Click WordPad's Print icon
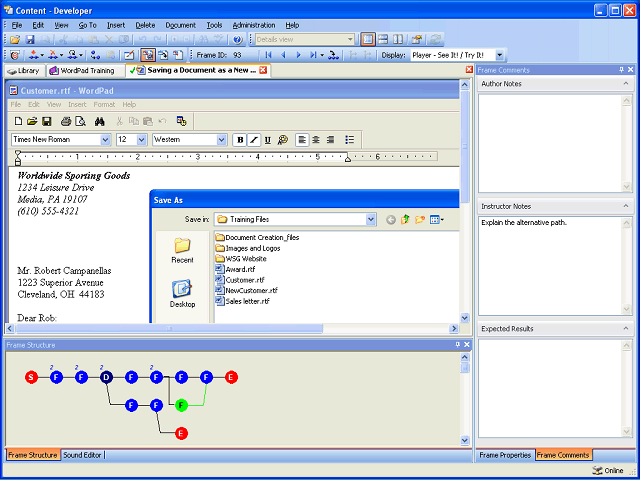Viewport: 640px width, 480px height. coord(66,121)
